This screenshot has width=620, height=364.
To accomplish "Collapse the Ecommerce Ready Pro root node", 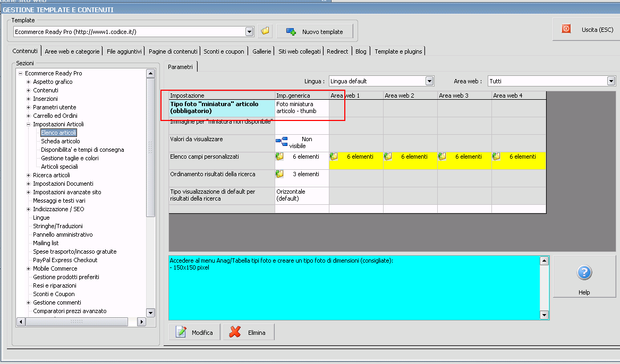I will (20, 73).
